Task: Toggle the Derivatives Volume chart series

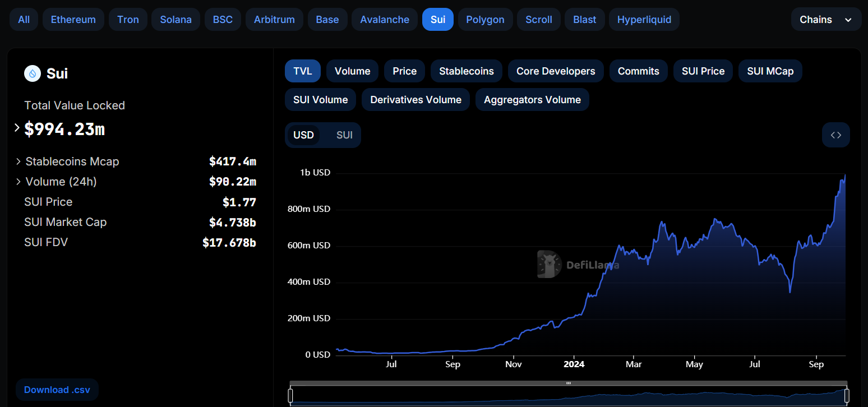Action: click(x=415, y=100)
